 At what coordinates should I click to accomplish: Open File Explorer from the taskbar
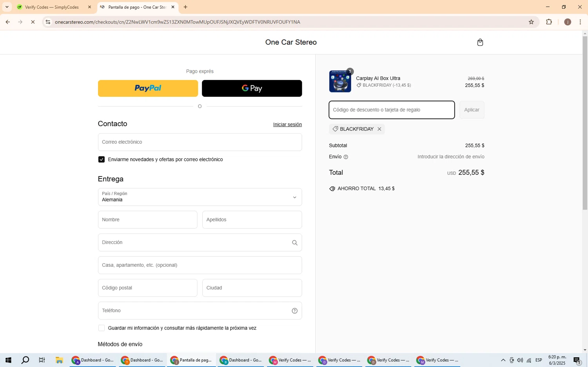pos(59,360)
